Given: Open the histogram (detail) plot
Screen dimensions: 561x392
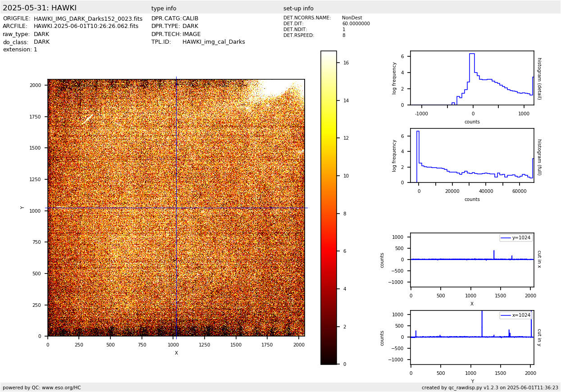Looking at the screenshot, I should pos(472,78).
